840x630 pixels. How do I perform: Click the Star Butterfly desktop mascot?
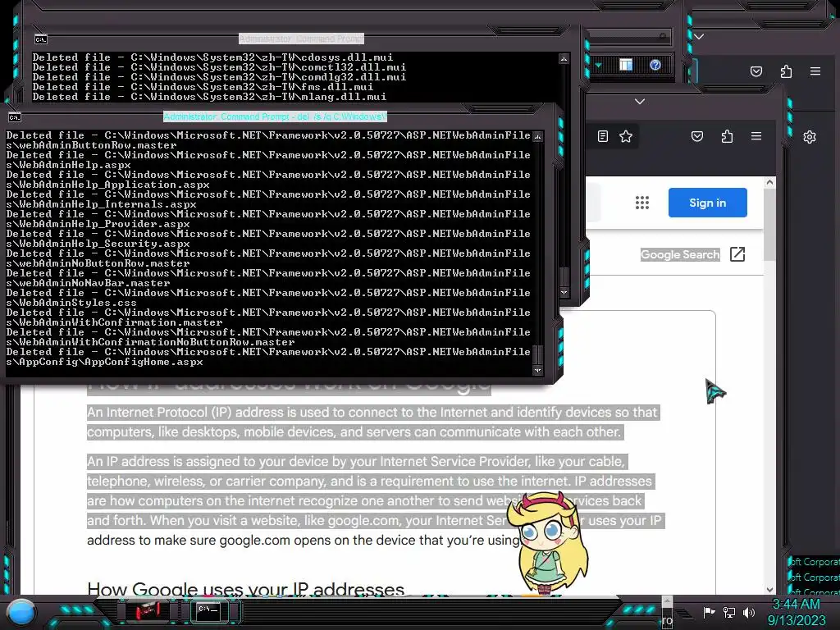click(x=547, y=543)
